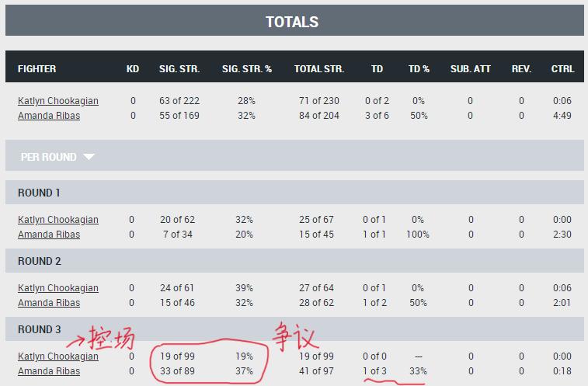This screenshot has height=386, width=588.
Task: Click the TD % column header
Action: click(419, 68)
